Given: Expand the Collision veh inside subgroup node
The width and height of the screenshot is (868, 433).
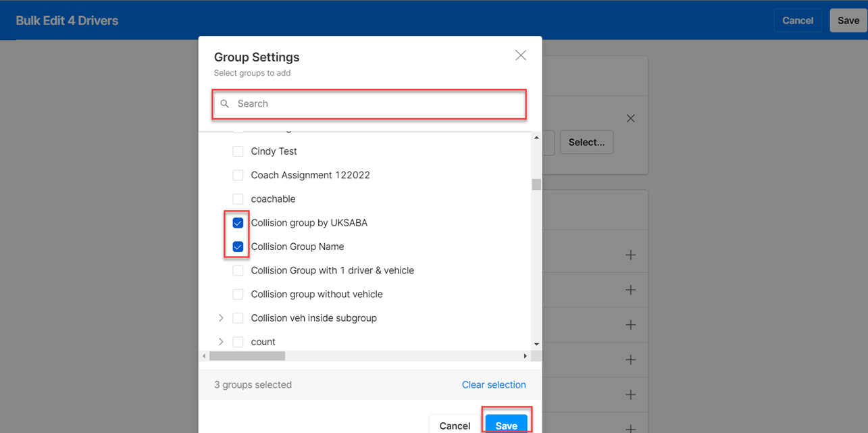Looking at the screenshot, I should [221, 318].
